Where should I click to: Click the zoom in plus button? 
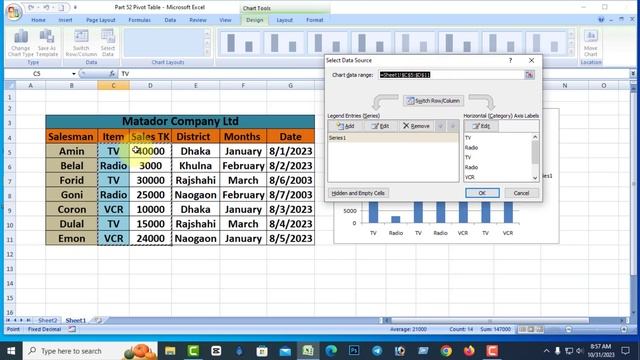624,329
